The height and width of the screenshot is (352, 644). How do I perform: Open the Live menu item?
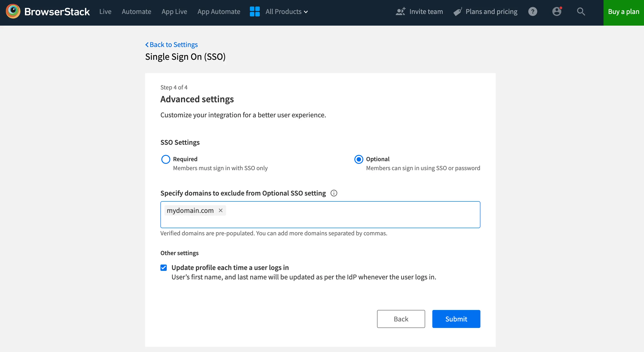pos(105,11)
